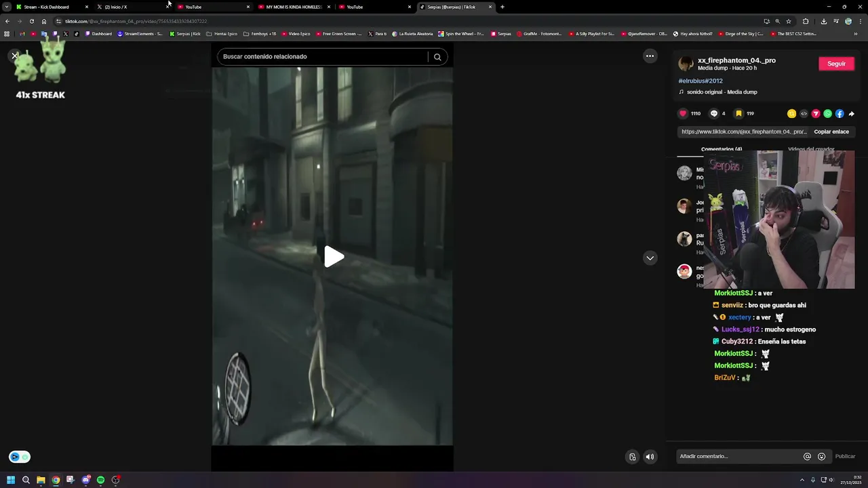Click the clip icon beside the speaker button
This screenshot has width=868, height=488.
click(x=632, y=457)
